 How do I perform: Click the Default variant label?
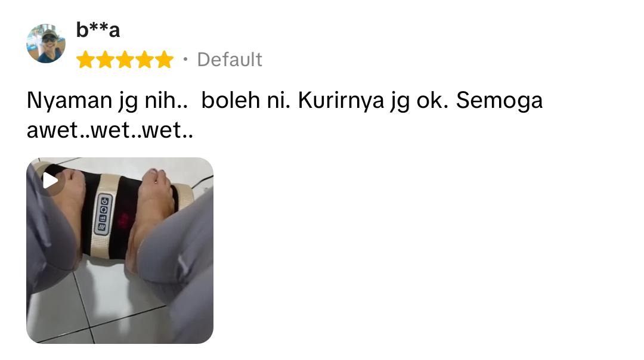coord(230,60)
